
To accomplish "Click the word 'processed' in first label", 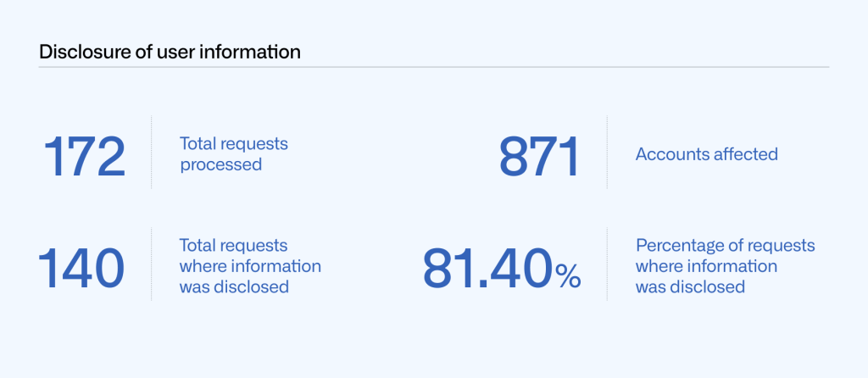I will point(220,164).
